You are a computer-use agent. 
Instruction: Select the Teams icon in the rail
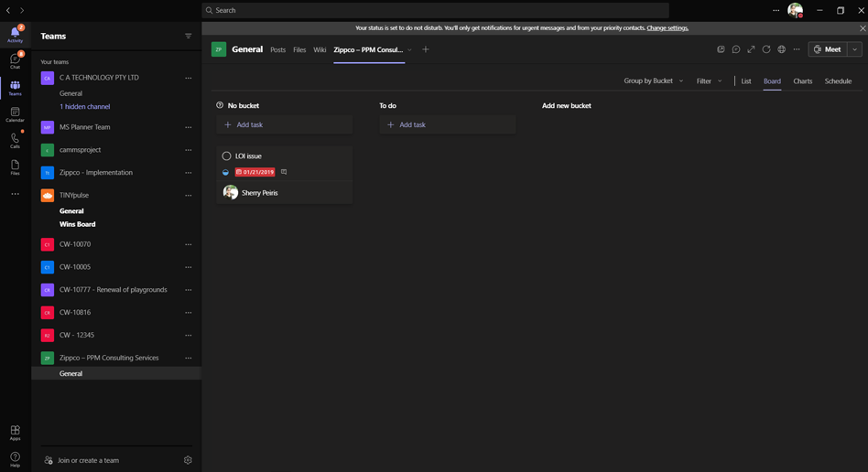click(x=15, y=88)
